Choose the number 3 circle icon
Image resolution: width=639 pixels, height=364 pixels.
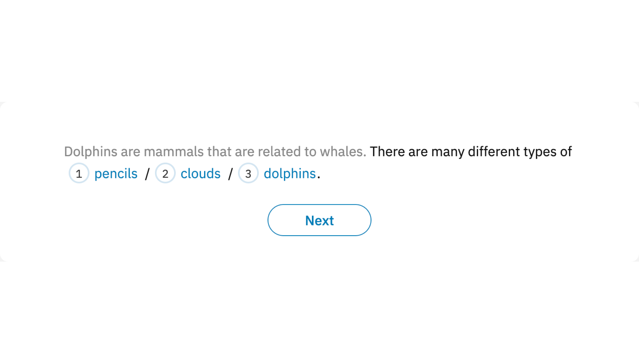(x=248, y=173)
